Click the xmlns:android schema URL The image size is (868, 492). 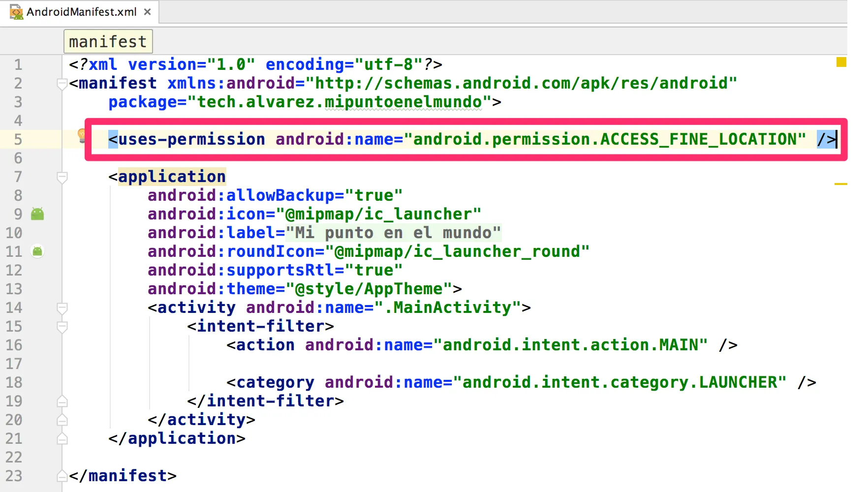click(521, 83)
